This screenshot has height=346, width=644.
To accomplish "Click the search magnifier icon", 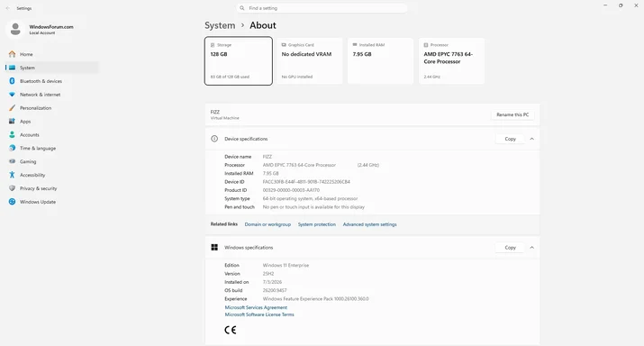I will pyautogui.click(x=242, y=8).
